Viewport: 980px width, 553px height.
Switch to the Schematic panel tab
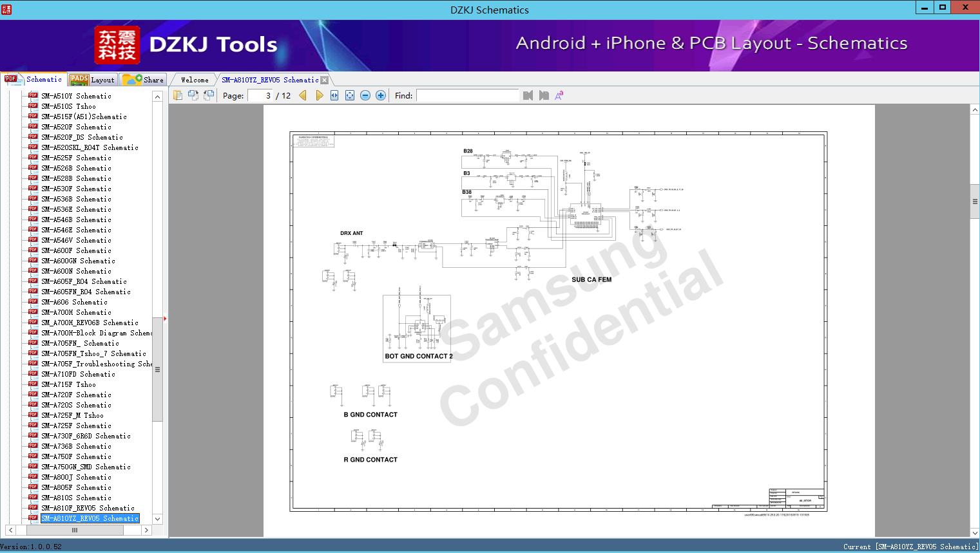(34, 79)
